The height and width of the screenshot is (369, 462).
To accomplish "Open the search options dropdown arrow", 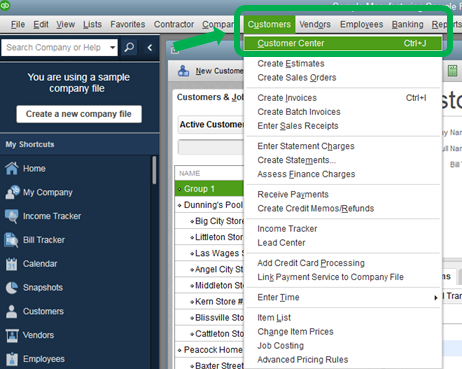I will coord(113,47).
